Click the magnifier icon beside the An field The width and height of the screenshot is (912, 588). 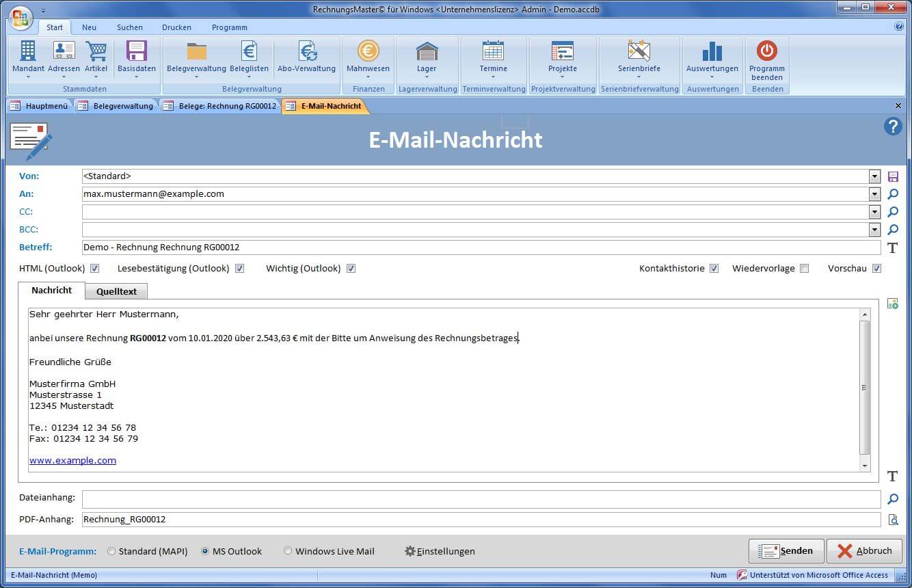pos(893,194)
